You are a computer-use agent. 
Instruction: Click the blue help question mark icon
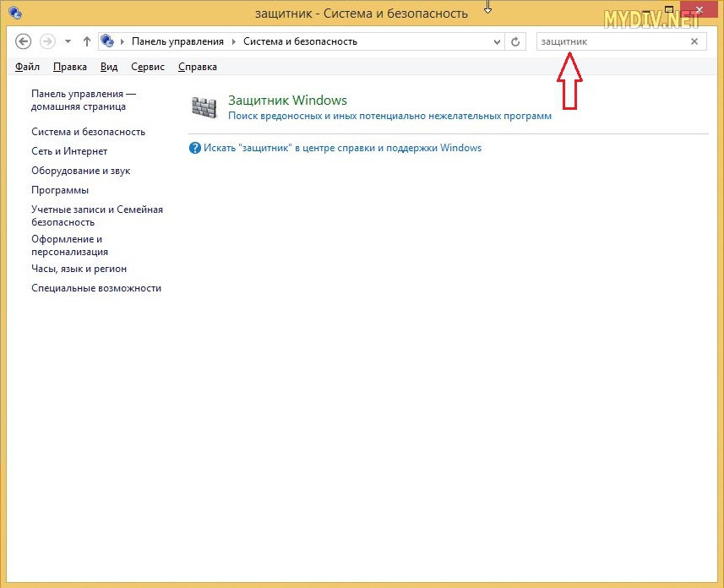coord(195,149)
